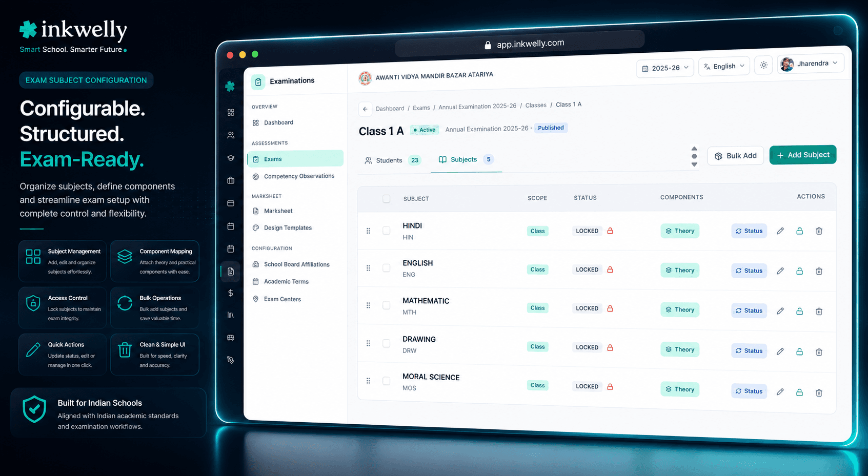Click the Theory component chip for DRAWING

click(680, 349)
